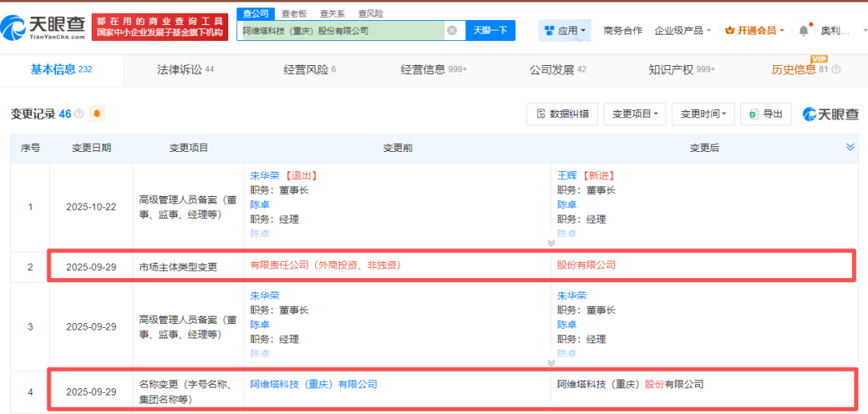
Task: Select the 查老板 search tab
Action: click(293, 14)
